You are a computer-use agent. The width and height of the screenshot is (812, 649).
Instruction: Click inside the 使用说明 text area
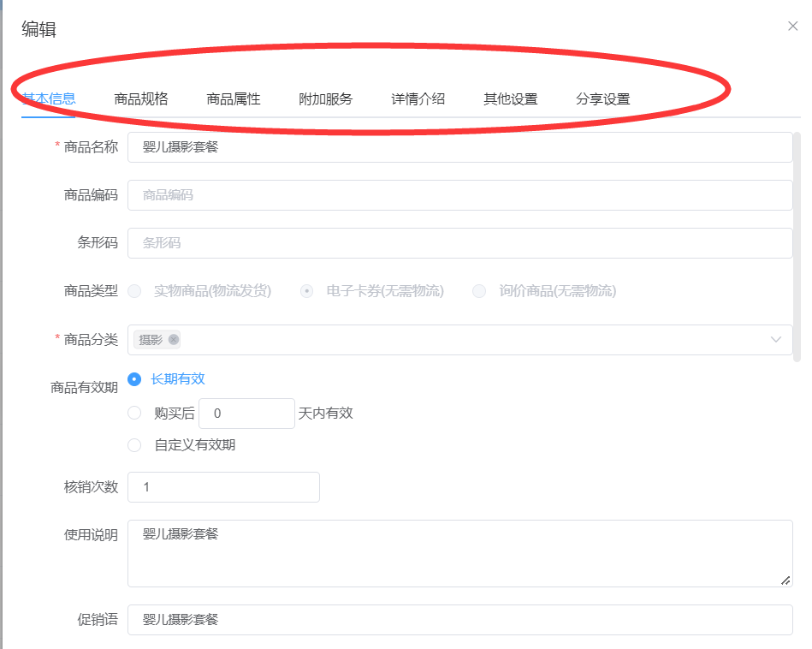point(459,553)
